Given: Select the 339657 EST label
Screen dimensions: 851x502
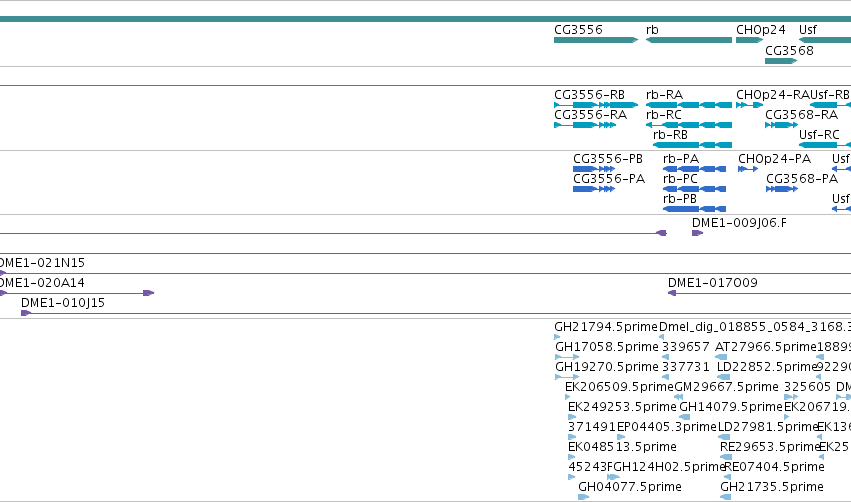Looking at the screenshot, I should coord(685,347).
